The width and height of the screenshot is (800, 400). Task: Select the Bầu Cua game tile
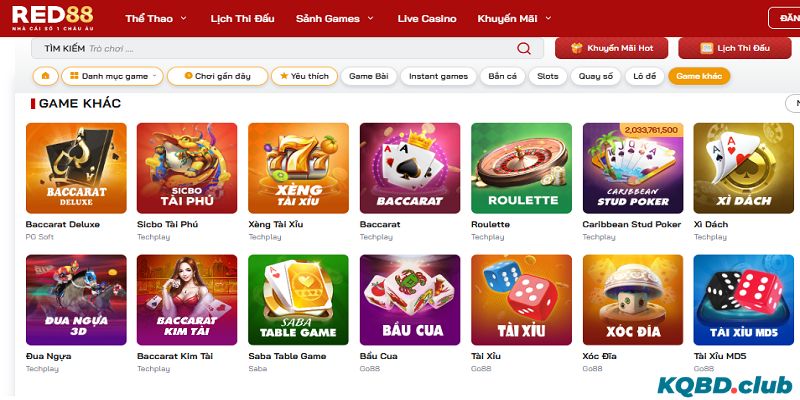410,300
